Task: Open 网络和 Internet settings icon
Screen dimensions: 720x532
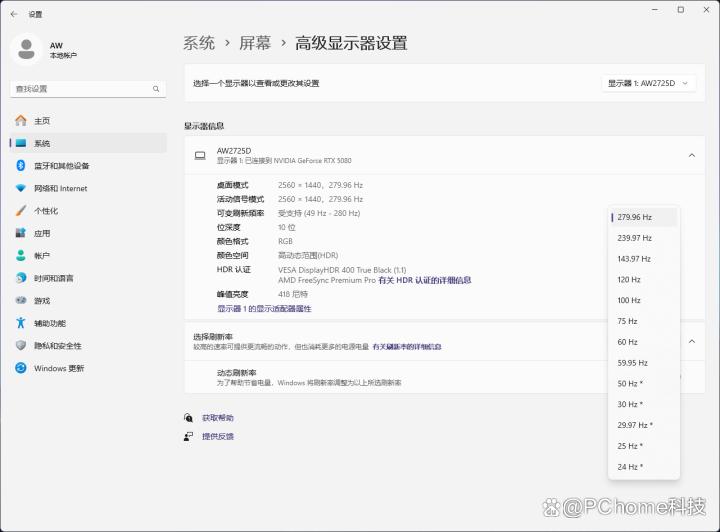Action: click(x=20, y=188)
